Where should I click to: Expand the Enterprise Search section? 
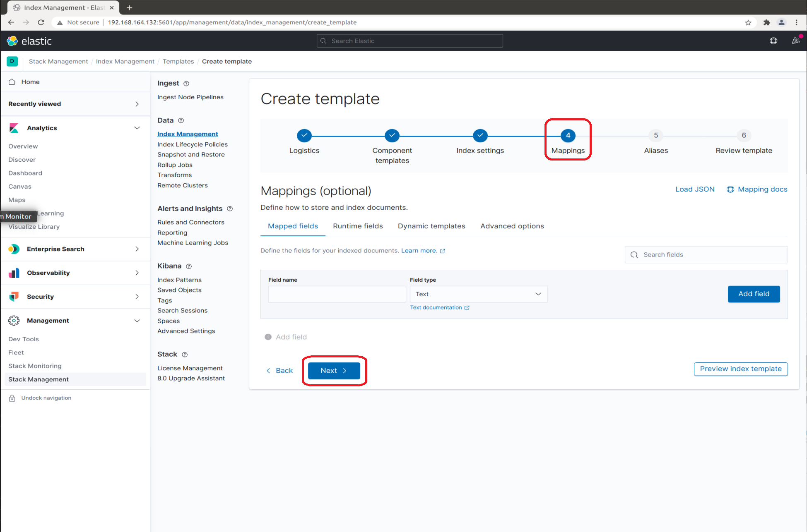pyautogui.click(x=137, y=249)
